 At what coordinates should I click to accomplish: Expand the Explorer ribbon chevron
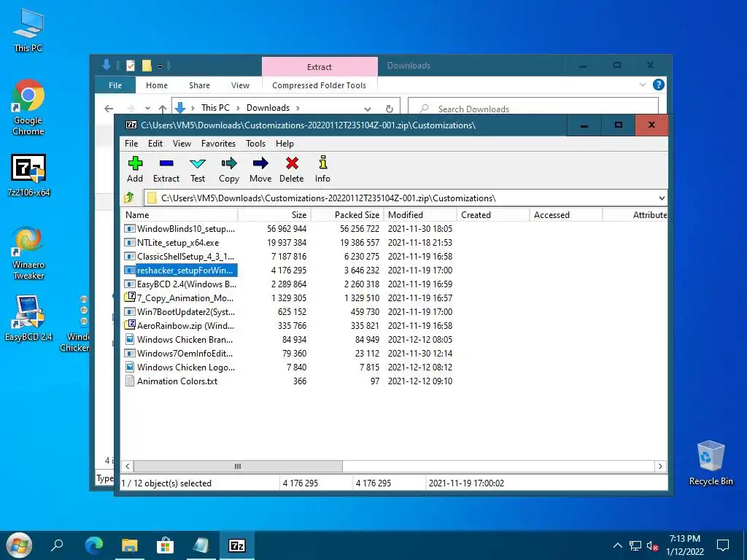pos(642,85)
